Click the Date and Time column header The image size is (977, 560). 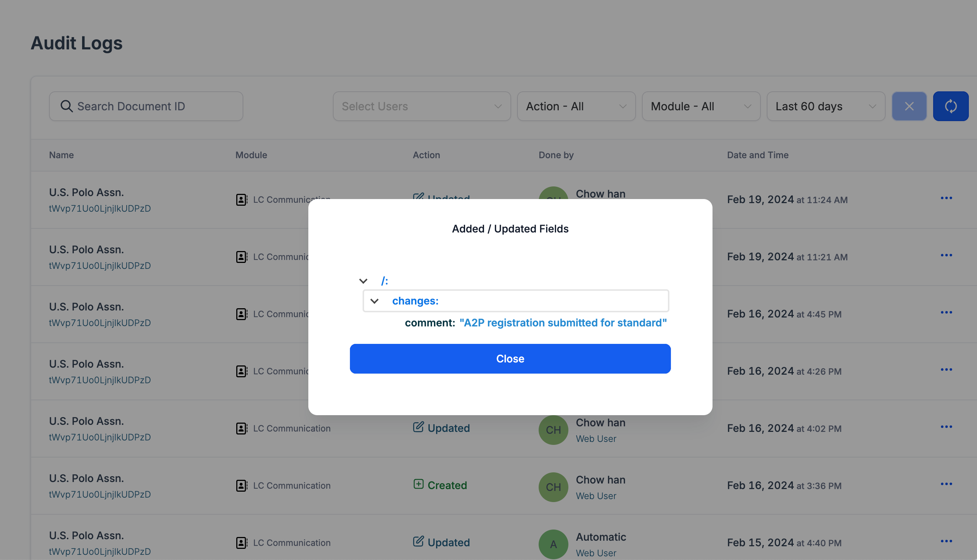pos(757,155)
